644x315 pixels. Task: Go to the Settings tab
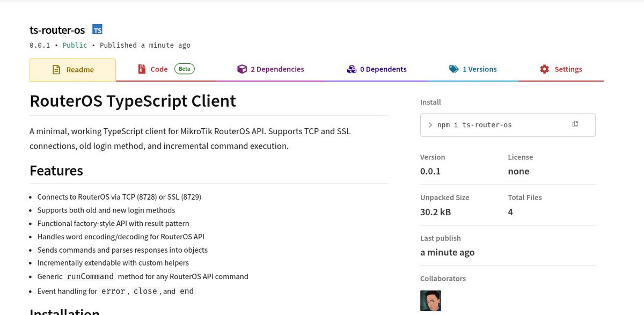(x=561, y=69)
